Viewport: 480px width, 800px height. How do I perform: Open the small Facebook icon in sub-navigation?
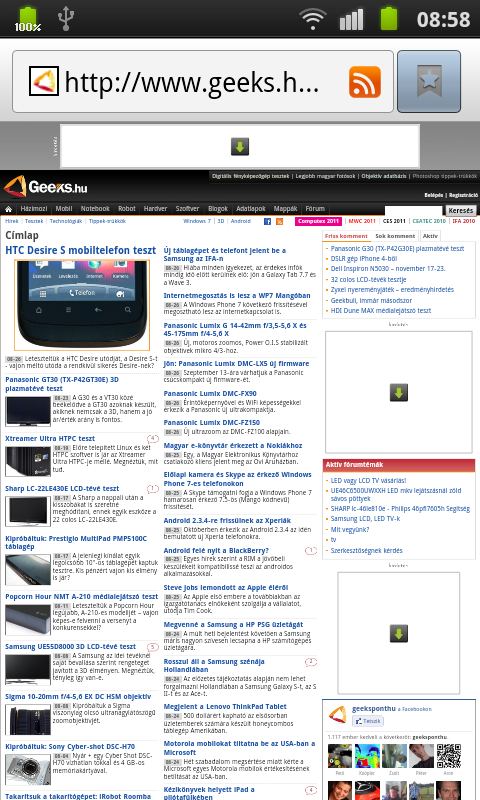point(267,221)
